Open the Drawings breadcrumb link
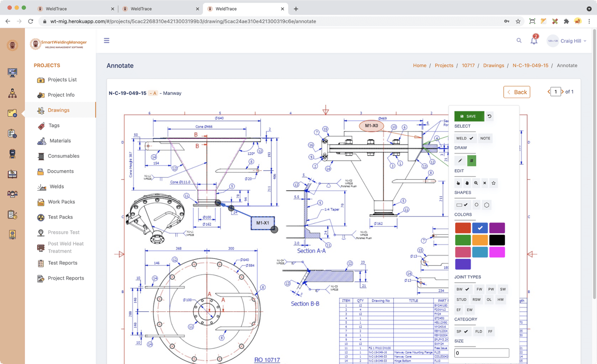The width and height of the screenshot is (597, 364). pos(493,65)
